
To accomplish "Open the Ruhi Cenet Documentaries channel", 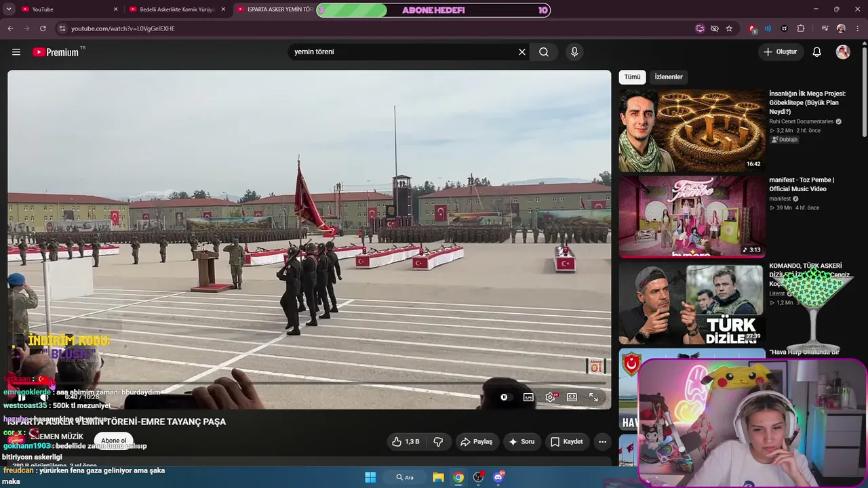I will pyautogui.click(x=802, y=122).
